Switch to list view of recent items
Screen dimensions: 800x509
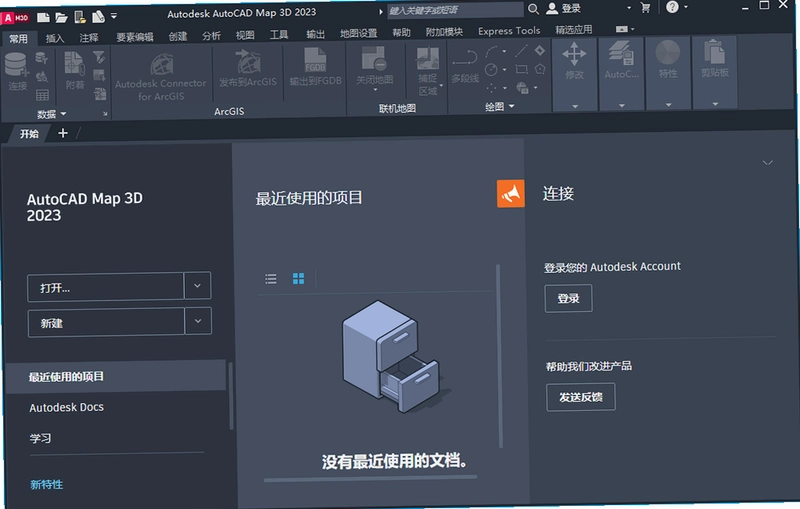pos(271,278)
